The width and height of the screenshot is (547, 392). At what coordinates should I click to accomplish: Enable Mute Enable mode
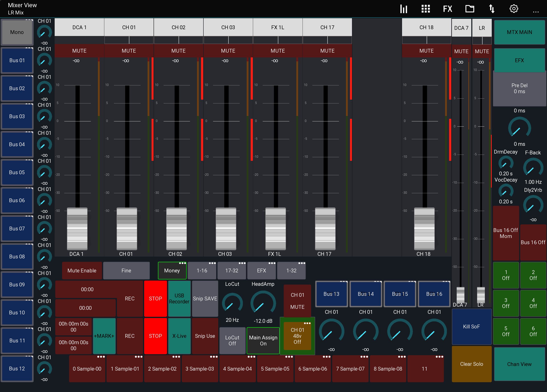click(x=82, y=271)
